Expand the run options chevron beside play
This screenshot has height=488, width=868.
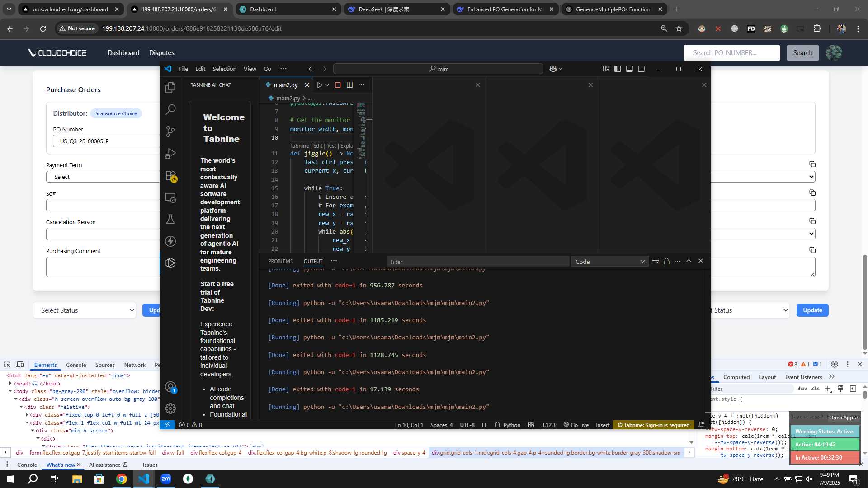(x=327, y=85)
